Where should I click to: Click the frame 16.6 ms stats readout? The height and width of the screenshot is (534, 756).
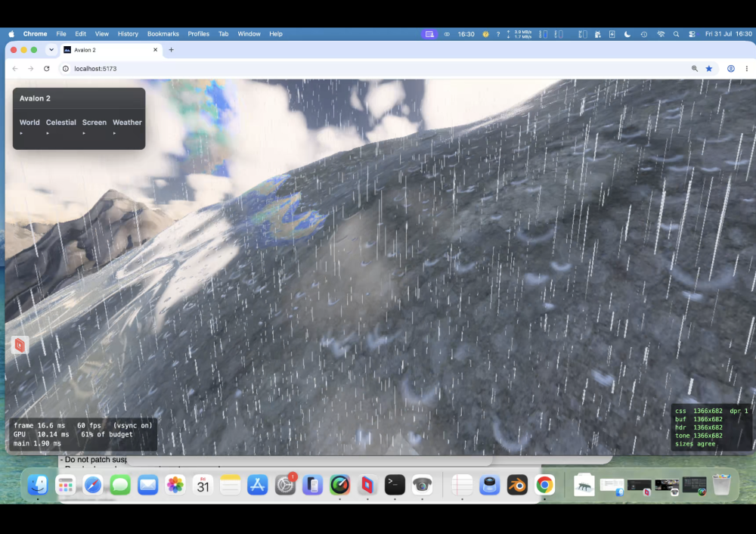coord(82,426)
